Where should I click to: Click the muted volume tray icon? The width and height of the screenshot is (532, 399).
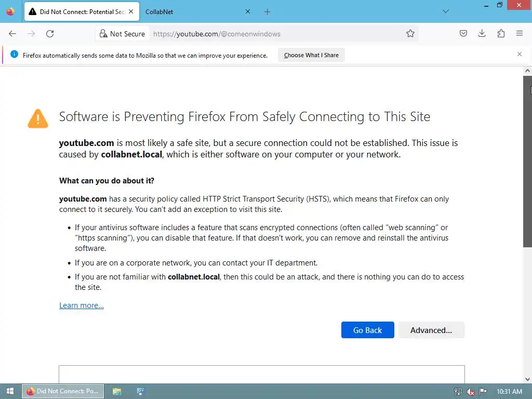(x=470, y=392)
